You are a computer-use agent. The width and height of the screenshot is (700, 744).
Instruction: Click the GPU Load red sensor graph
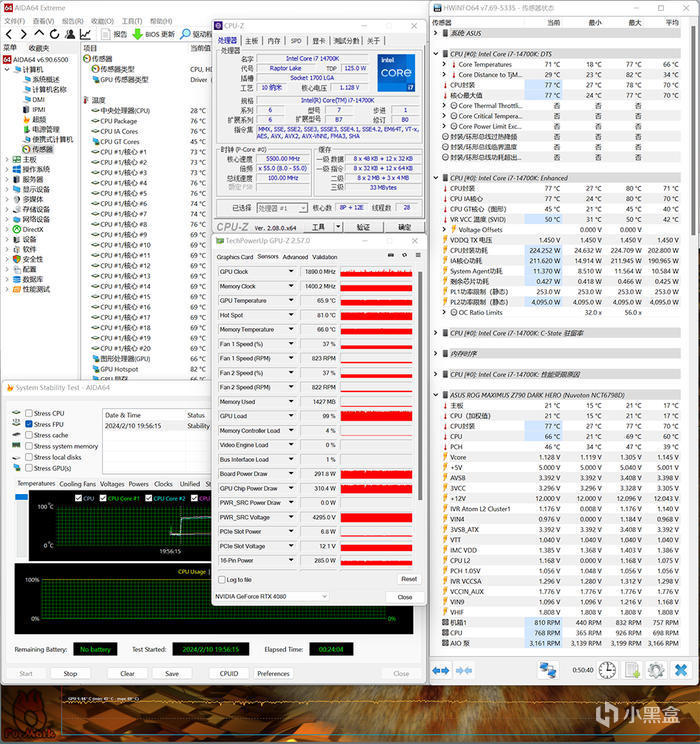(376, 416)
